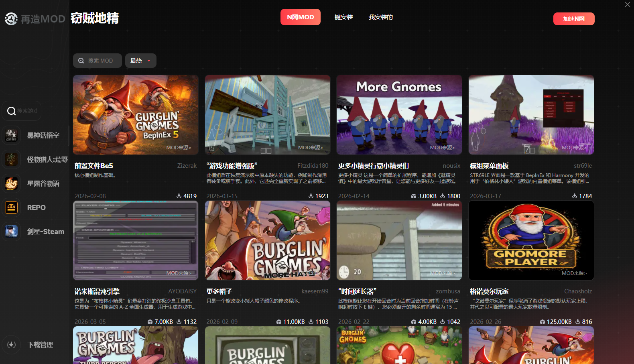Open the 更多帽子 mod thumbnail

pyautogui.click(x=267, y=240)
